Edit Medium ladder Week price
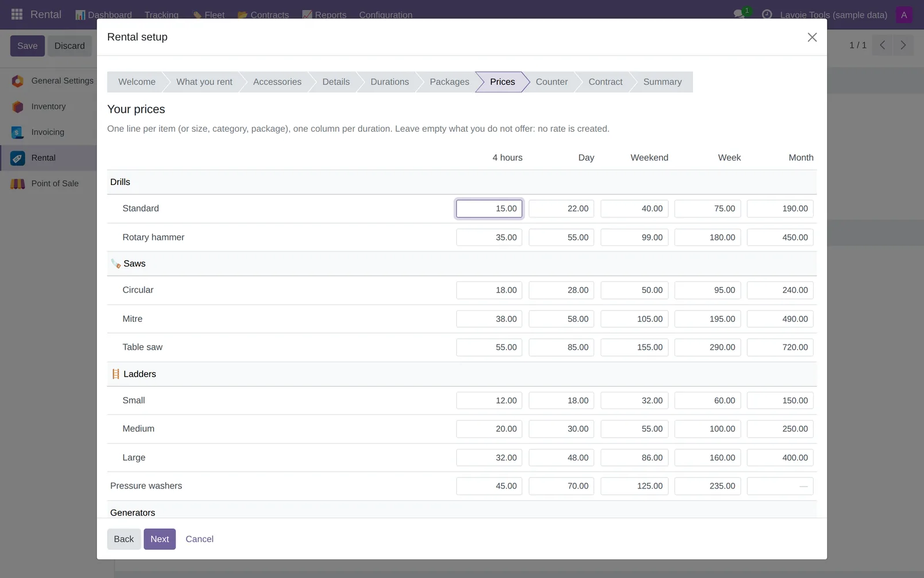Screen dimensions: 924x578 tap(707, 429)
